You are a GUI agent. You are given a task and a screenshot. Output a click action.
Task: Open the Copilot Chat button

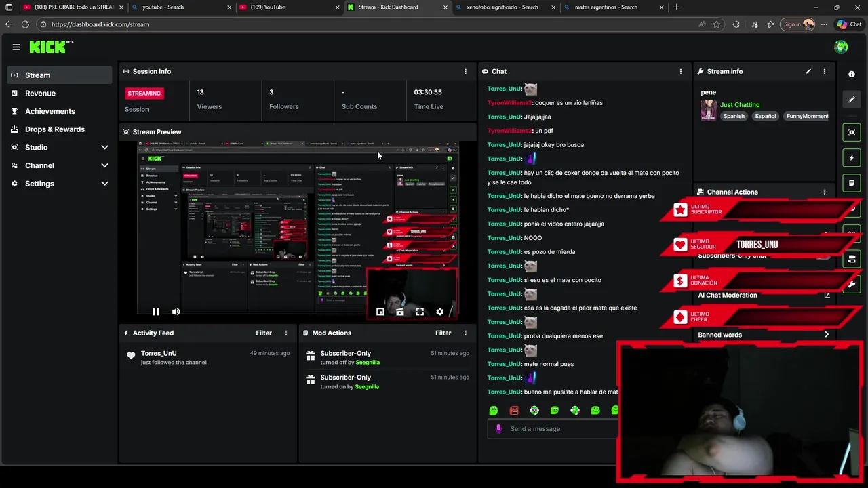[849, 24]
